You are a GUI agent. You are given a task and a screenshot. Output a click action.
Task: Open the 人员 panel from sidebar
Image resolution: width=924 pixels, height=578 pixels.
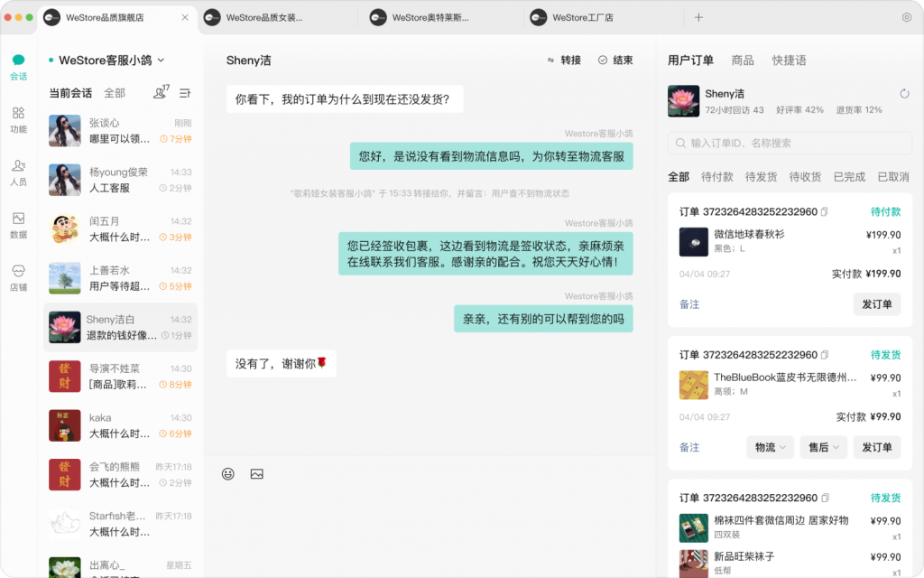pos(18,170)
